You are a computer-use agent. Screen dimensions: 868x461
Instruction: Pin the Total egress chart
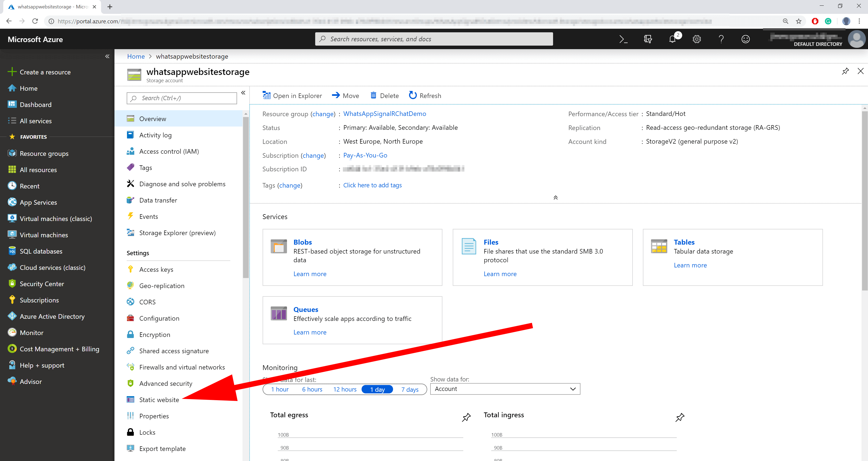click(466, 417)
